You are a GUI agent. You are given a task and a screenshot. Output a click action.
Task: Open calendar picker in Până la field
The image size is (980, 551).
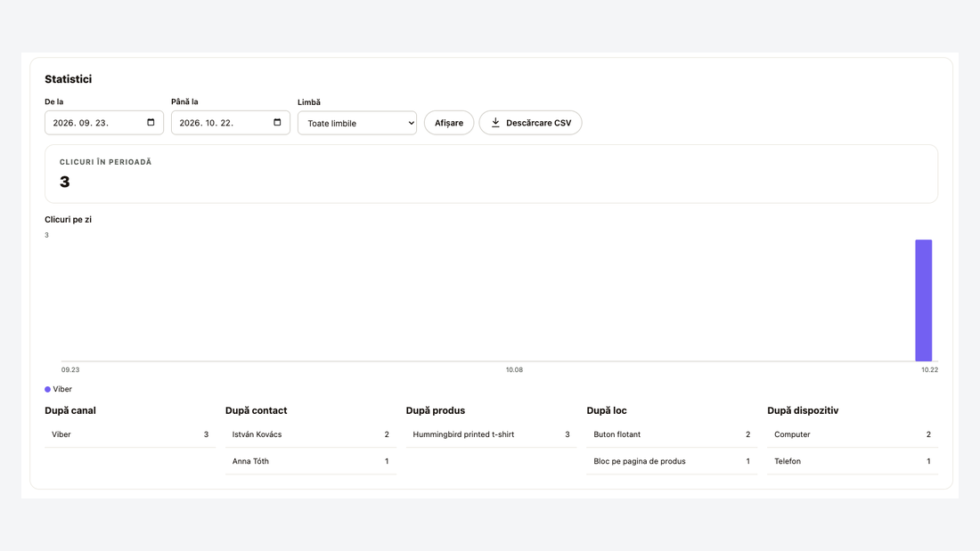[x=277, y=123]
